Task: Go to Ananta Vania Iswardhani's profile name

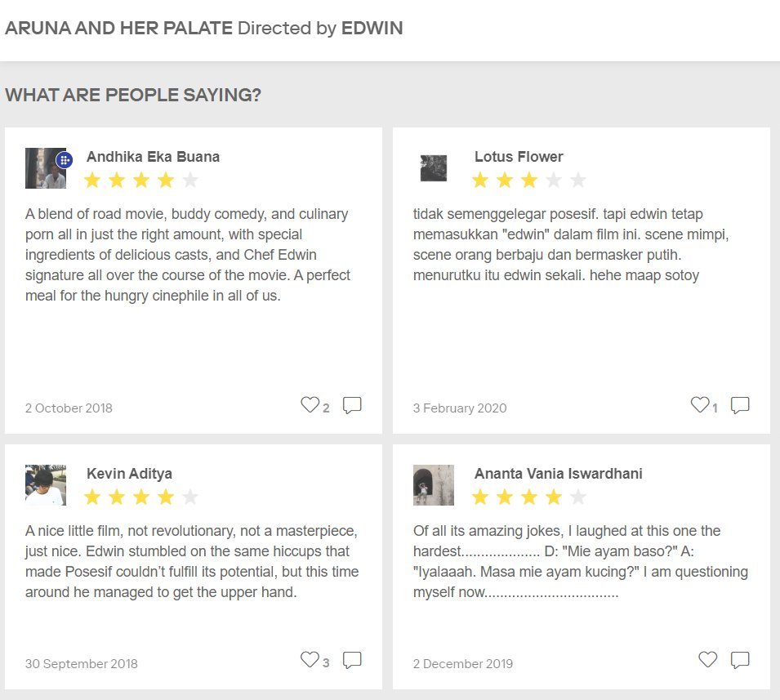Action: (559, 474)
